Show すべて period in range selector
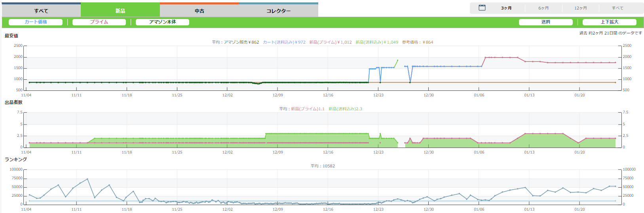Image resolution: width=644 pixels, height=213 pixels. pos(617,8)
